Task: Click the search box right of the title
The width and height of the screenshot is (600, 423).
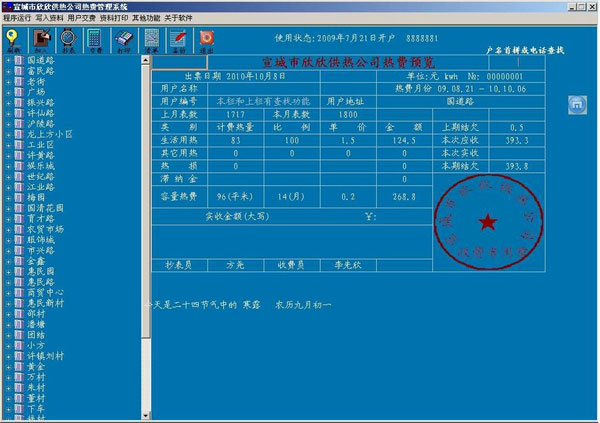Action: tap(517, 62)
